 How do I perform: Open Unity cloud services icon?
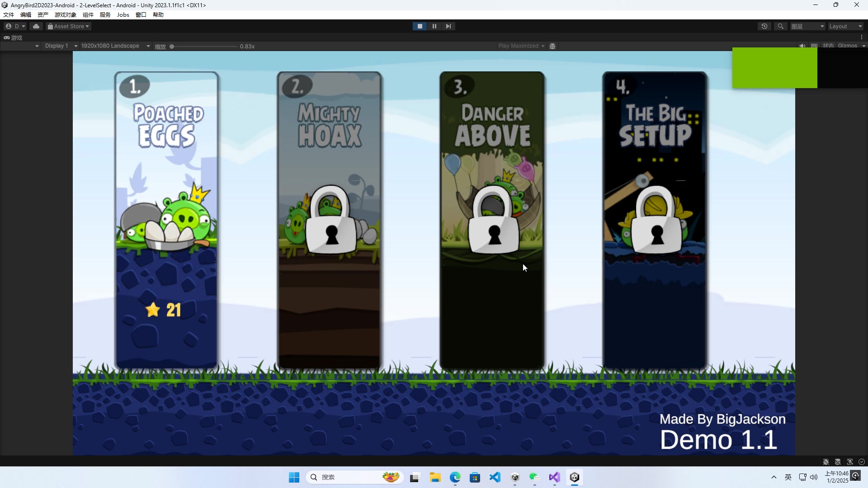(36, 26)
